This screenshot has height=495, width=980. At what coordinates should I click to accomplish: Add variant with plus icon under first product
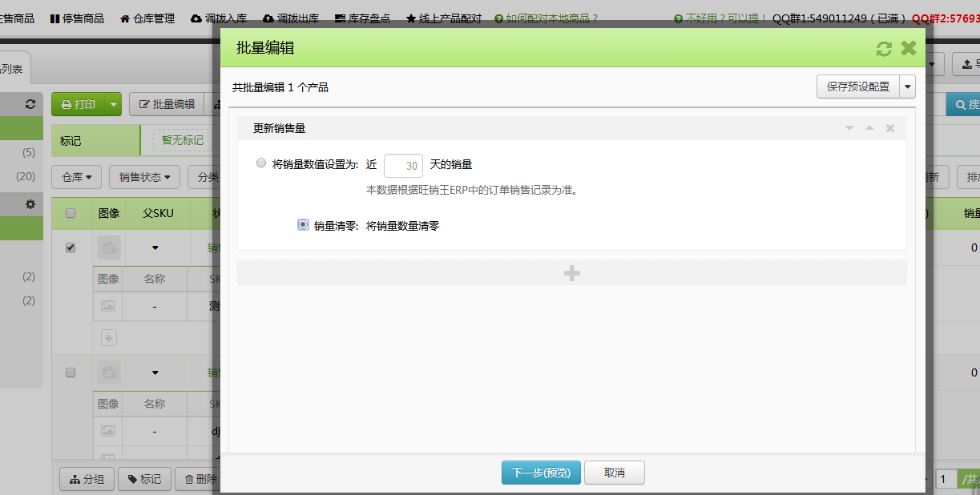click(x=109, y=338)
